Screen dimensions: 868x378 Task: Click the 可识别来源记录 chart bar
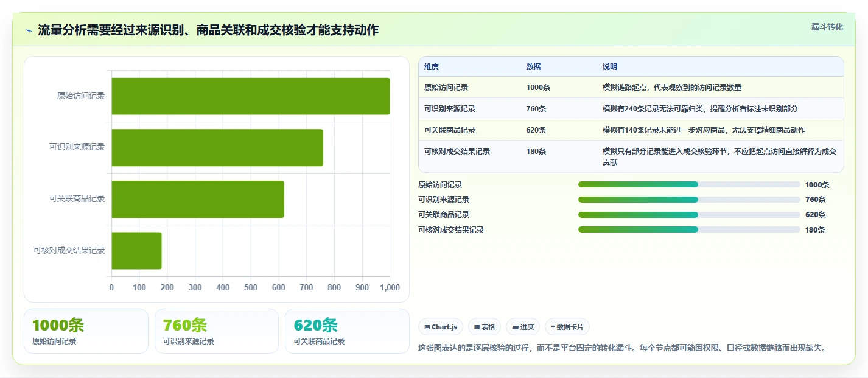pyautogui.click(x=217, y=147)
